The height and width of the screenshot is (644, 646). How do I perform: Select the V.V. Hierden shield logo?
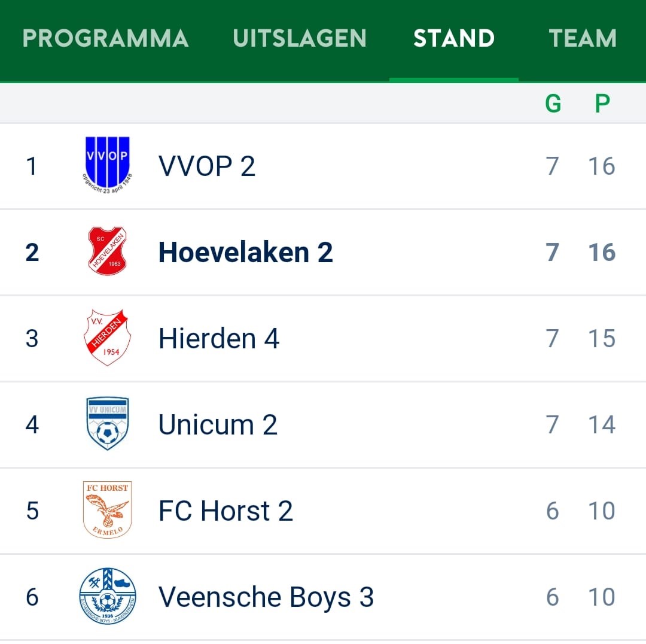coord(107,338)
